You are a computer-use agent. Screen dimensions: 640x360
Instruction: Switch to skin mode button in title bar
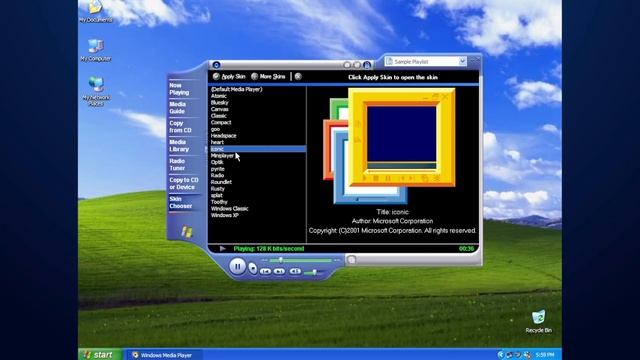click(367, 65)
